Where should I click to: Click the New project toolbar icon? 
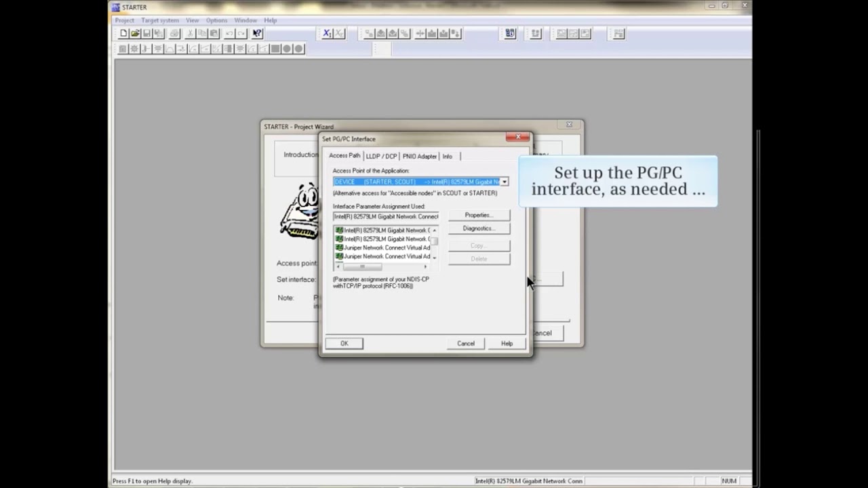click(x=123, y=33)
